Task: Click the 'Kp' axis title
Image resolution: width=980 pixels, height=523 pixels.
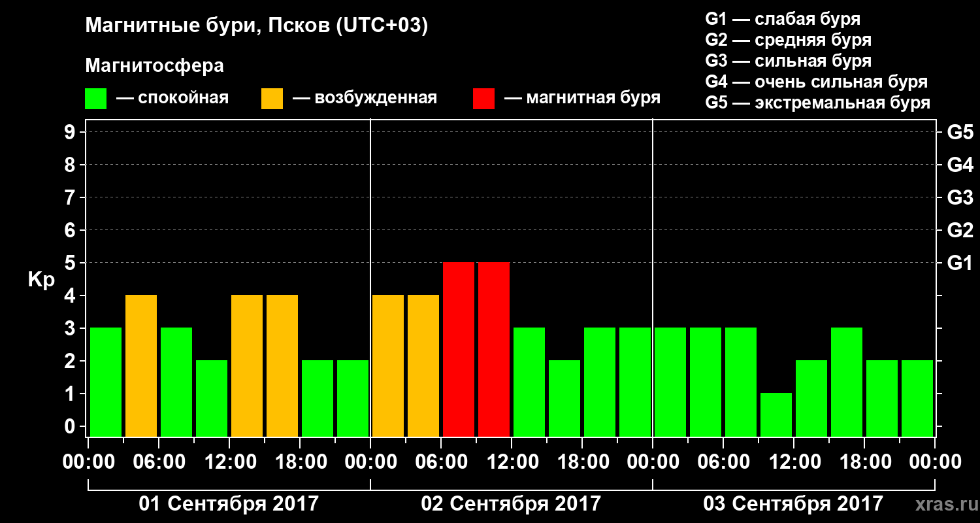Action: (41, 280)
